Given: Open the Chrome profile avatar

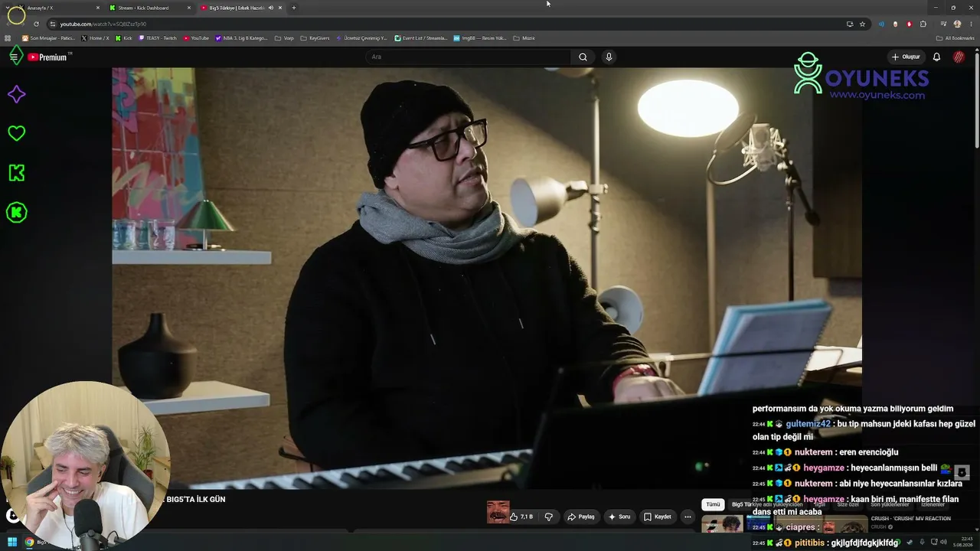Looking at the screenshot, I should pyautogui.click(x=957, y=24).
